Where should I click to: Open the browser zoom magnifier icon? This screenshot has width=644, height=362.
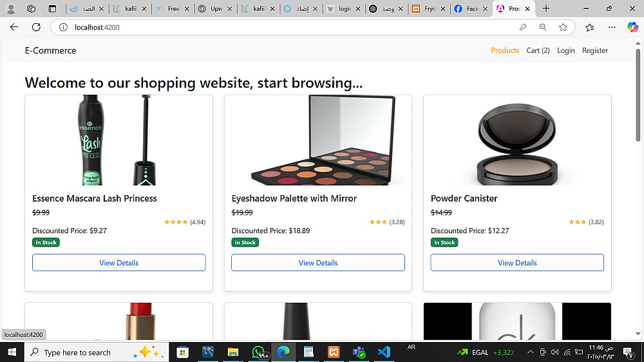[543, 27]
